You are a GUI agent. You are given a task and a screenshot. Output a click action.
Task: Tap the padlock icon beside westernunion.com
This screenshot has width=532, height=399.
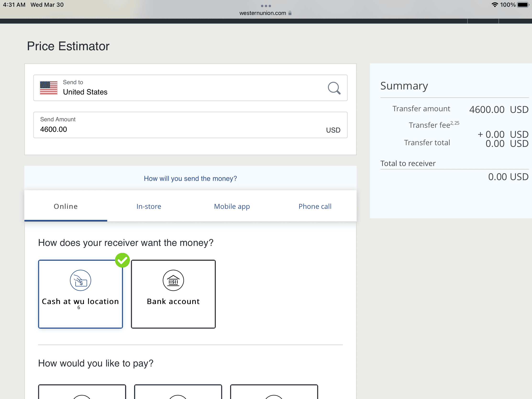[290, 13]
